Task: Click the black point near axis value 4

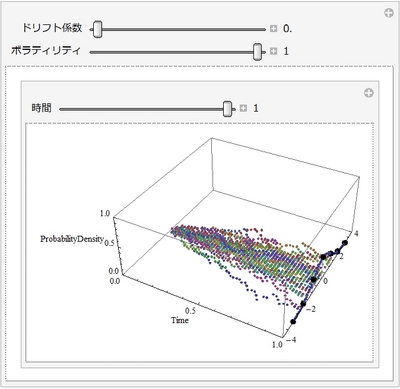Action: 345,243
